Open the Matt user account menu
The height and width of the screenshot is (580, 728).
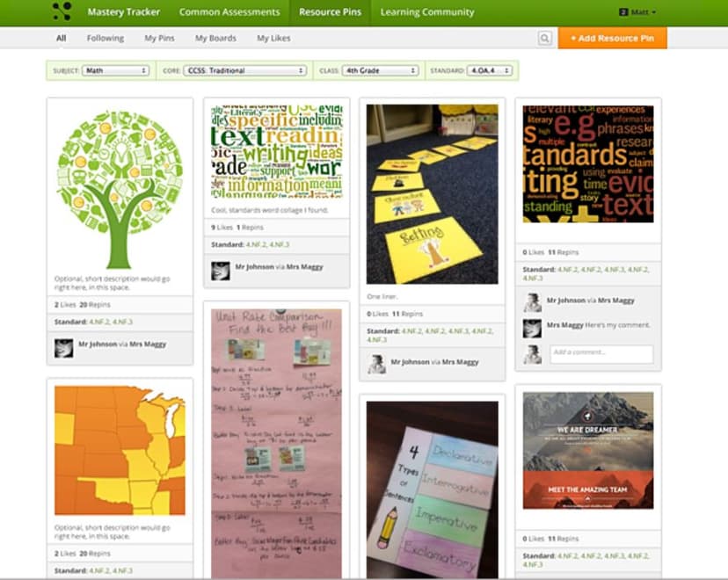coord(637,12)
